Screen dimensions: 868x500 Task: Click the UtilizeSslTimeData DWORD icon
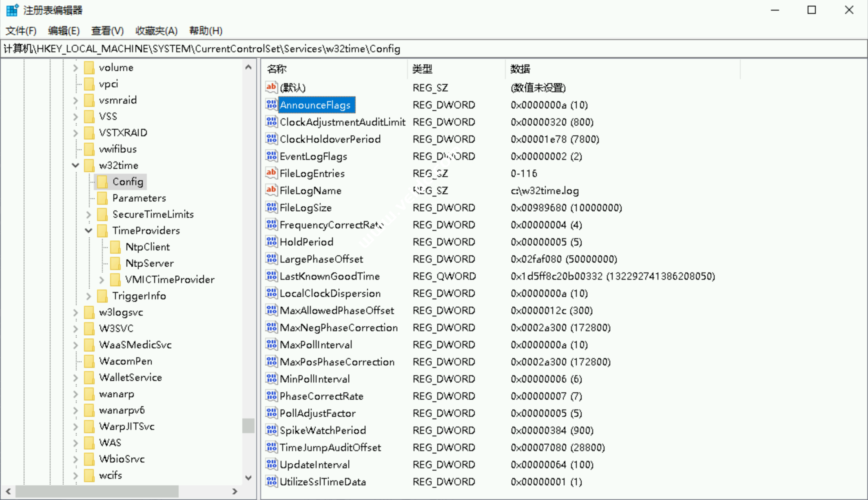[x=271, y=482]
